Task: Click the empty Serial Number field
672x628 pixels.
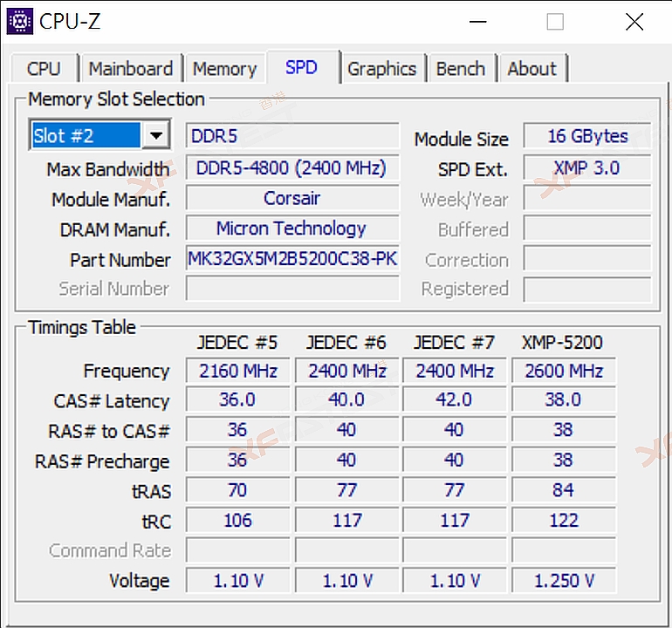Action: [x=292, y=289]
